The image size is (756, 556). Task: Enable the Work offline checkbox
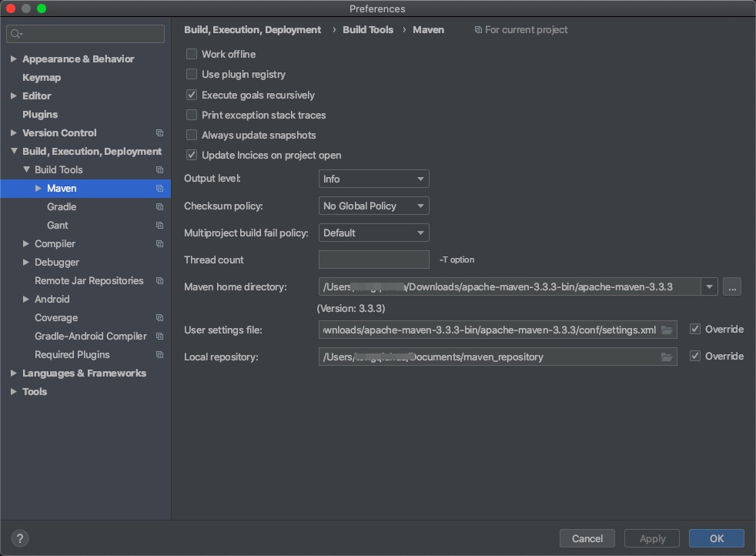[191, 54]
